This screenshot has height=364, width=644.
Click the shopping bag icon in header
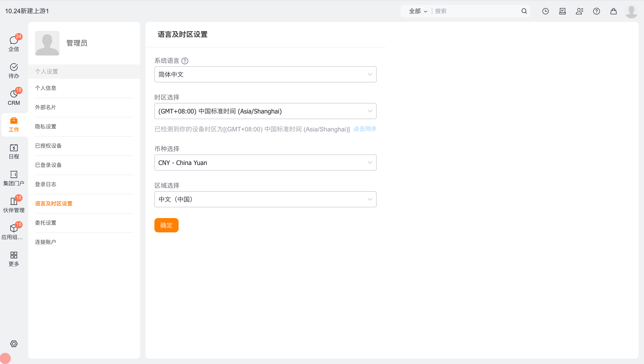pos(613,11)
